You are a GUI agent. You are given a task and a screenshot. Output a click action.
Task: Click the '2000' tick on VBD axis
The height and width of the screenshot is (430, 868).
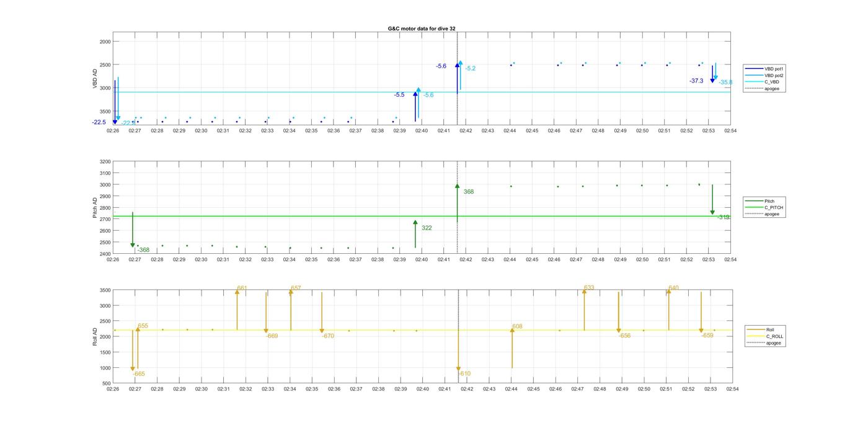[x=105, y=41]
